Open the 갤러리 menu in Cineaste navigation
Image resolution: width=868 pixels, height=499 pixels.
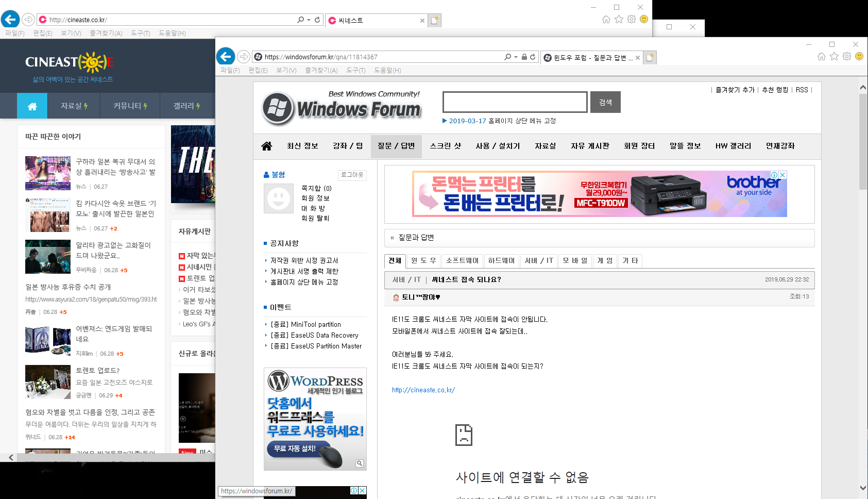tap(186, 106)
